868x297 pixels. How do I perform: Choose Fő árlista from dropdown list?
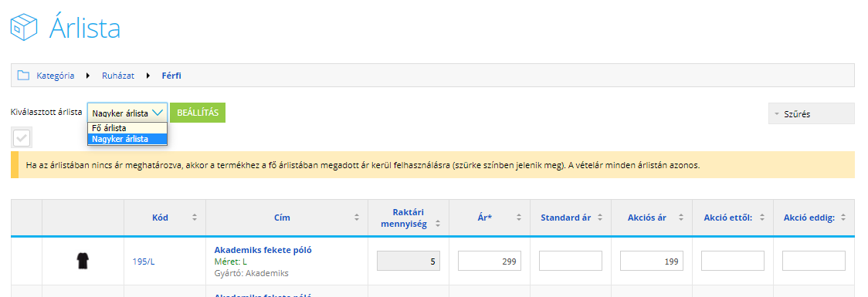(x=127, y=128)
